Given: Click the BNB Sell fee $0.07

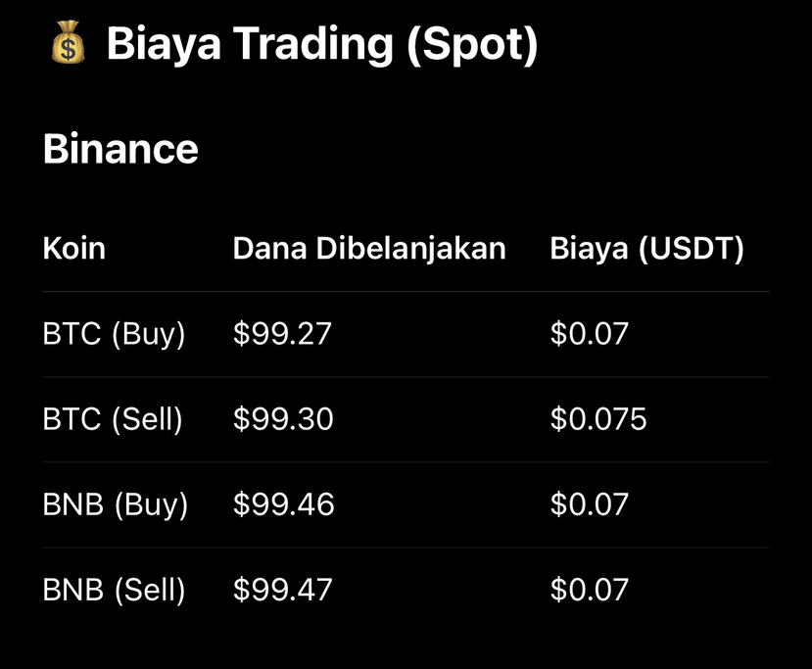Looking at the screenshot, I should [x=590, y=590].
